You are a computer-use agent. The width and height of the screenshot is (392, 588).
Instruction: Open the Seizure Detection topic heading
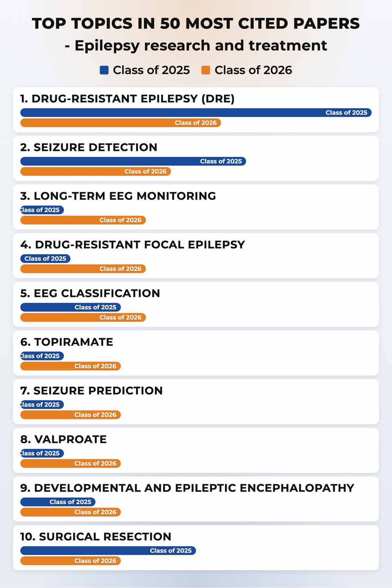click(89, 147)
